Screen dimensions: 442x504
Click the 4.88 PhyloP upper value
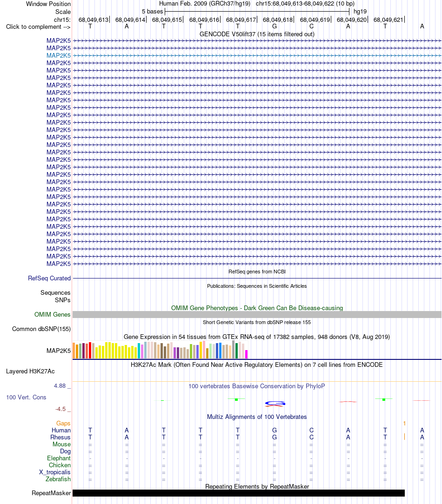point(60,386)
